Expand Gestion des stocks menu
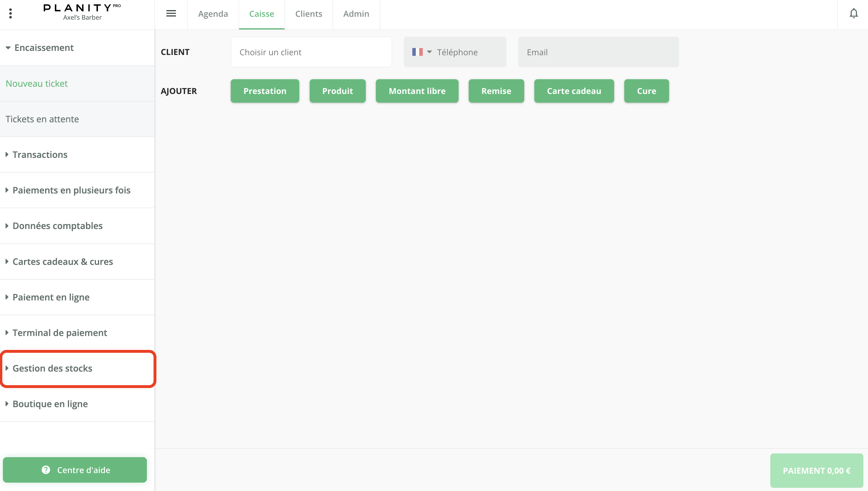 [x=52, y=368]
